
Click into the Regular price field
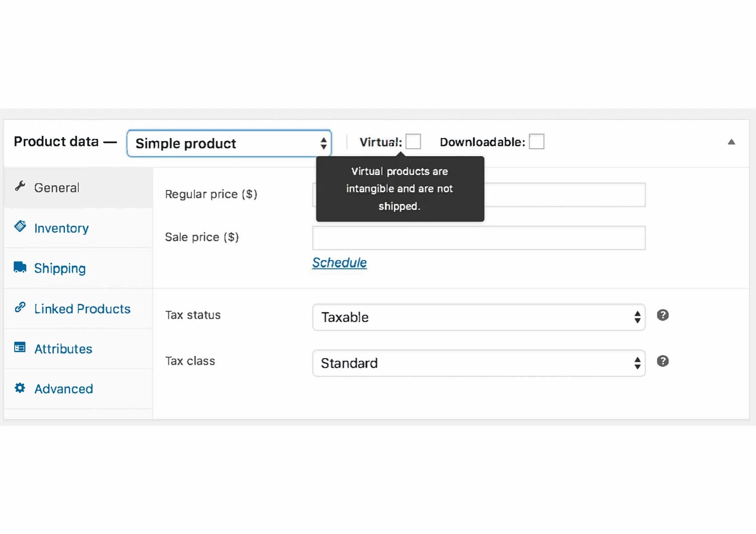point(564,195)
